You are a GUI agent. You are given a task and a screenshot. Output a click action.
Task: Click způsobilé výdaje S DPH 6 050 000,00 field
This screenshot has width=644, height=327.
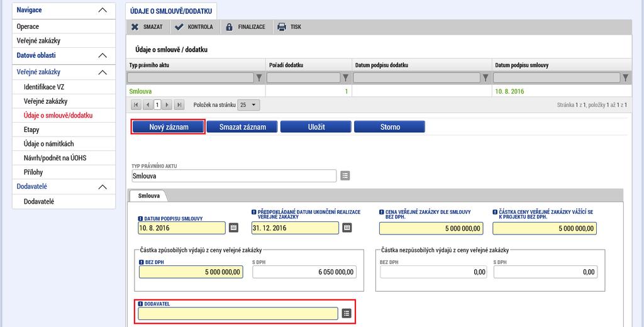pos(304,272)
